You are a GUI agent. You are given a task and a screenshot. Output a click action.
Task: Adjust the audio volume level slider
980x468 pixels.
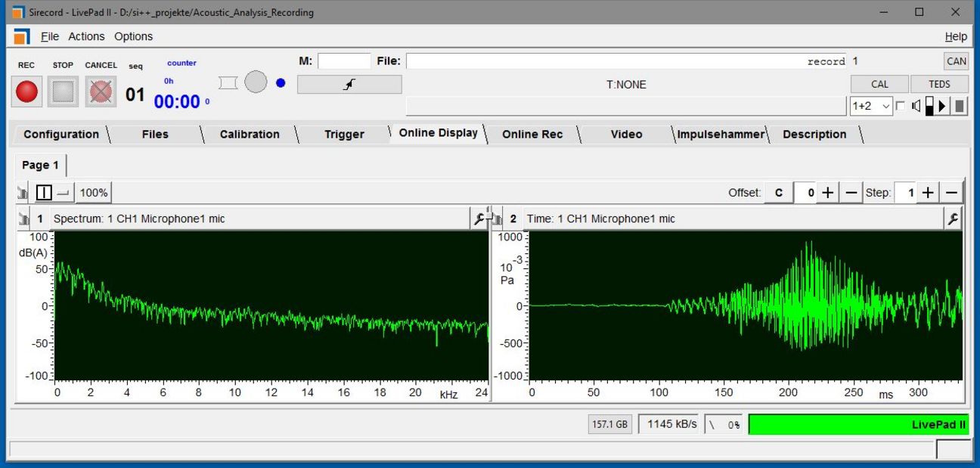coord(929,107)
